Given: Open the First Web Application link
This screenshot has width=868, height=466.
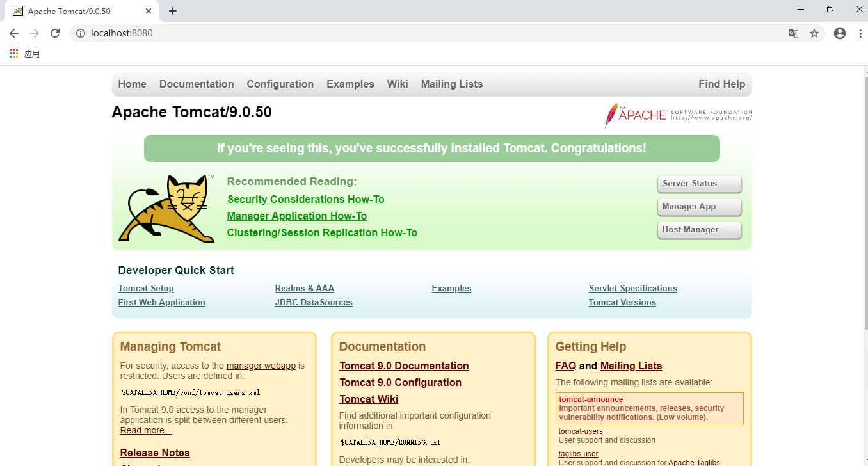Looking at the screenshot, I should pos(162,302).
